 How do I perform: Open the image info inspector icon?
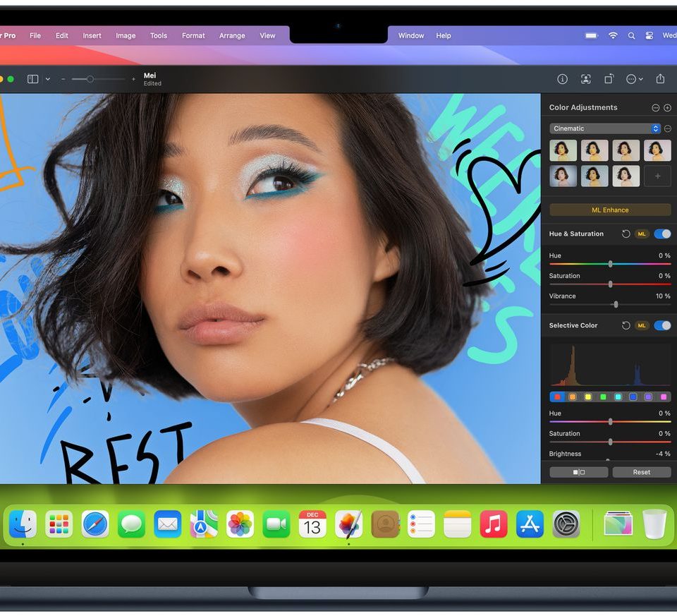[x=562, y=79]
